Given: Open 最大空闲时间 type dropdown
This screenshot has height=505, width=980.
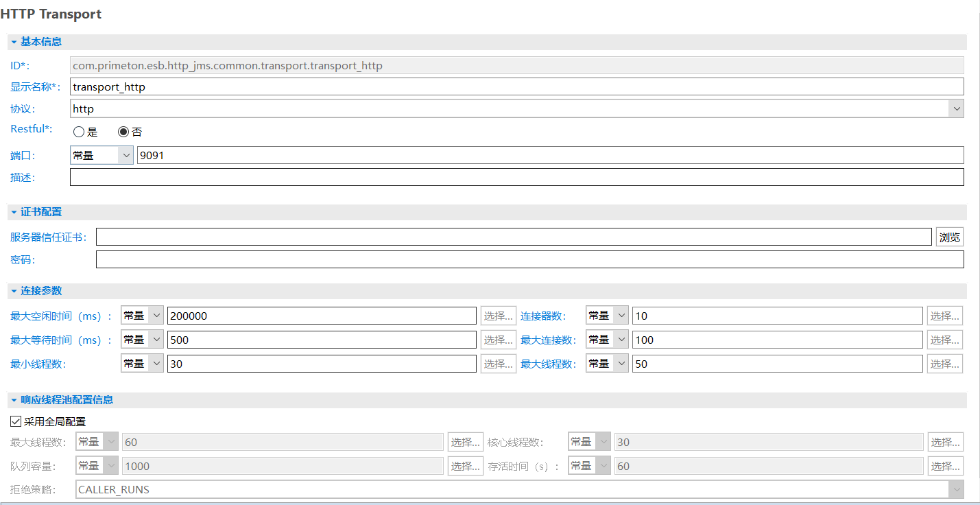Looking at the screenshot, I should click(142, 316).
